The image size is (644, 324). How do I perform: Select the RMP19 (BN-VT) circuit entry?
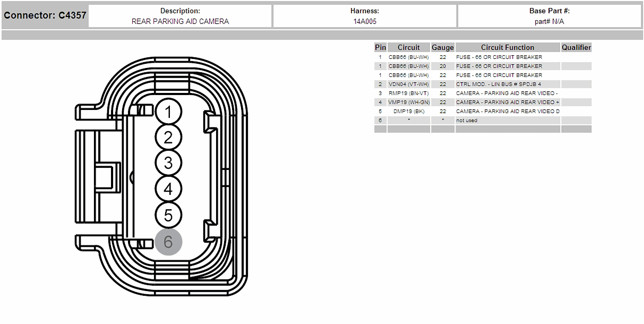(x=409, y=93)
